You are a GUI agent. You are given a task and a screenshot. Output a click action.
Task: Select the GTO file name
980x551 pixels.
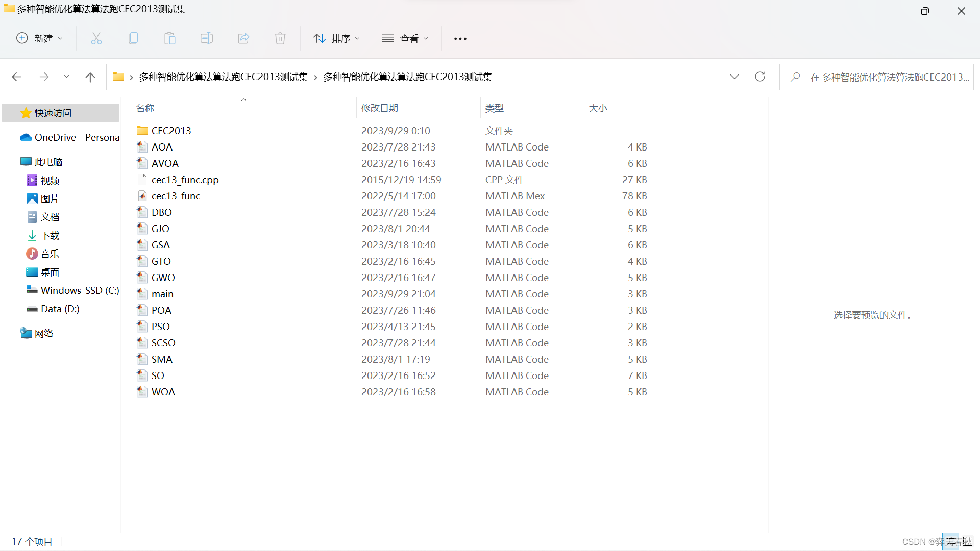point(161,261)
